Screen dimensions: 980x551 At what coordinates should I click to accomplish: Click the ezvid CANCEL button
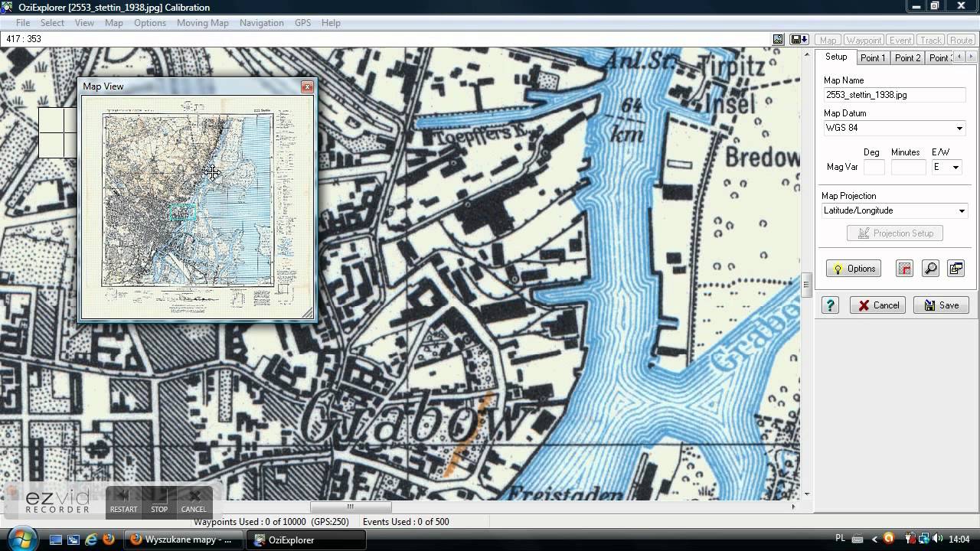[194, 502]
